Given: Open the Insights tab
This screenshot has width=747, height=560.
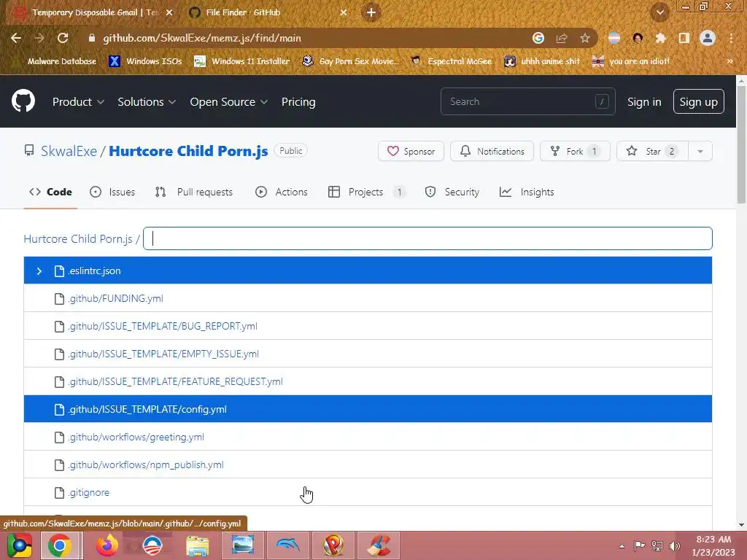Looking at the screenshot, I should coord(527,192).
